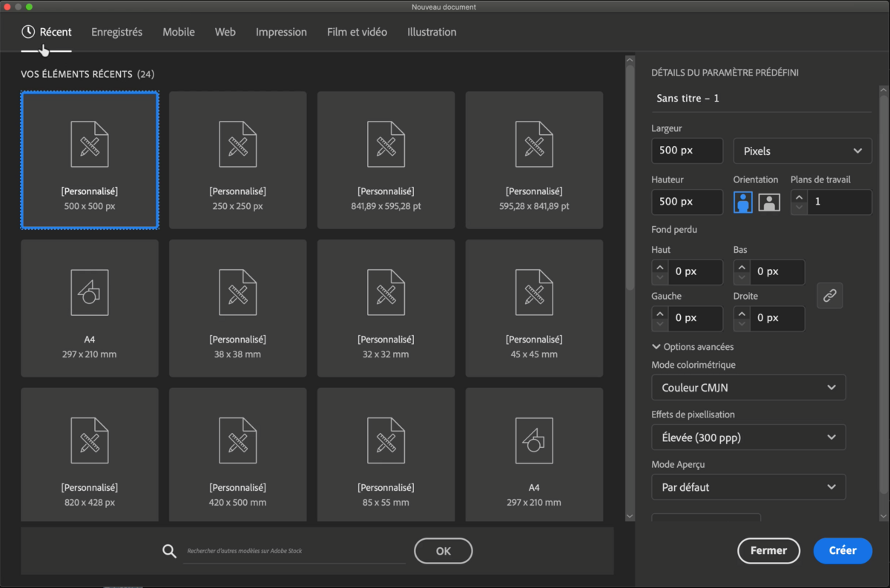Decrease Gauche bleed value
This screenshot has height=588, width=890.
(x=659, y=324)
